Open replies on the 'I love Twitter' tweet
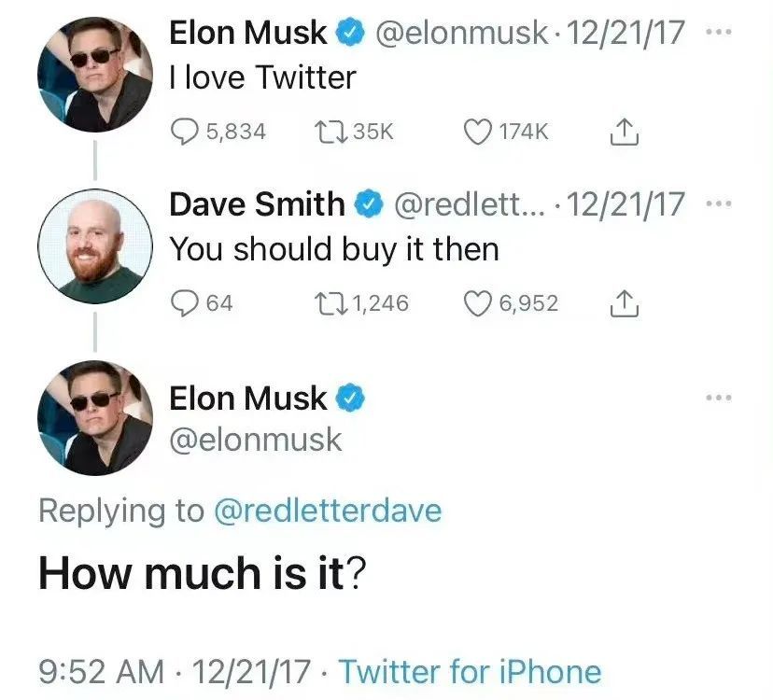The height and width of the screenshot is (700, 773). pos(184,132)
